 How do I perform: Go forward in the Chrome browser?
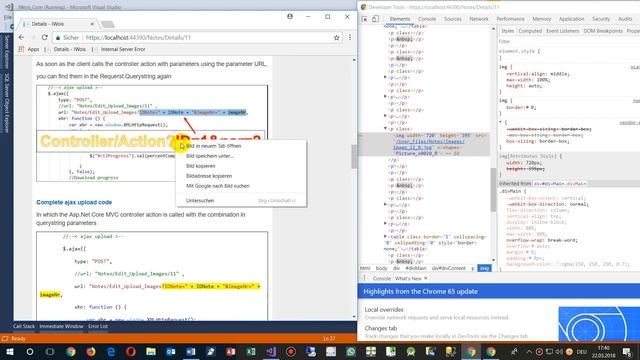pyautogui.click(x=33, y=38)
